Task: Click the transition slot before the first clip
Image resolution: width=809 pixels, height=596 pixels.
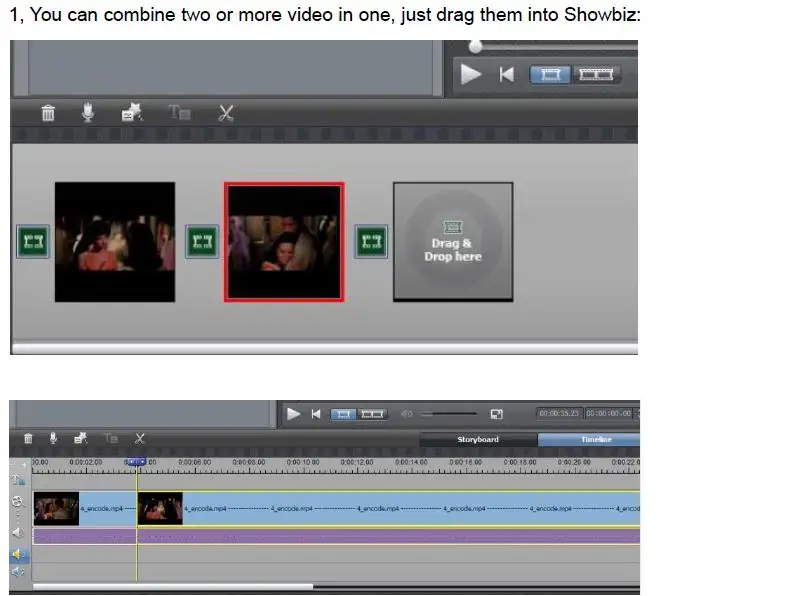Action: click(x=33, y=241)
